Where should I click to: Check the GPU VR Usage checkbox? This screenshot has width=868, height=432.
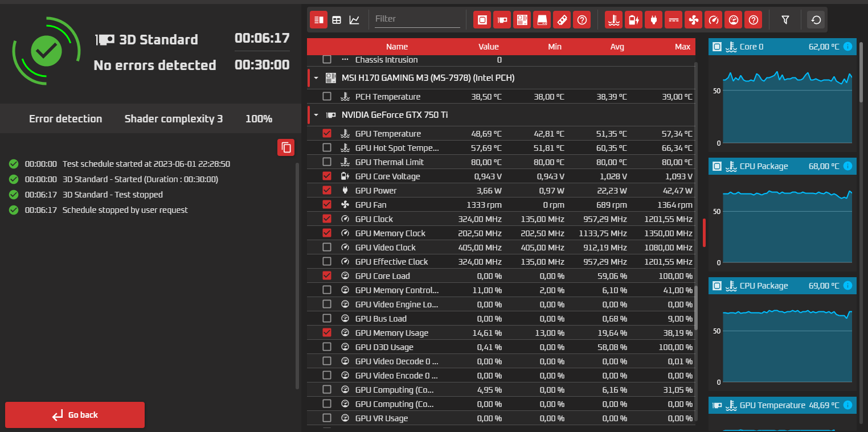(x=327, y=418)
